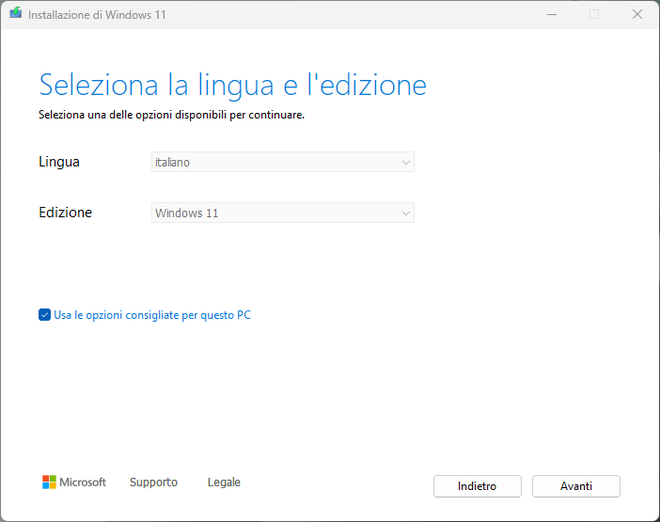Screen dimensions: 660x522
Task: Uncheck "Usa le opzioni consigliate per questo PC"
Action: [45, 315]
